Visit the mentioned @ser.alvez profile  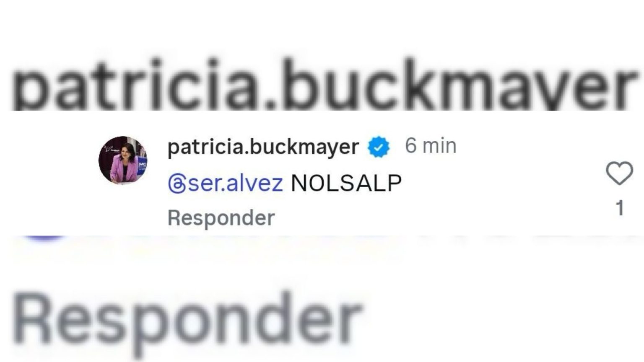pyautogui.click(x=226, y=184)
